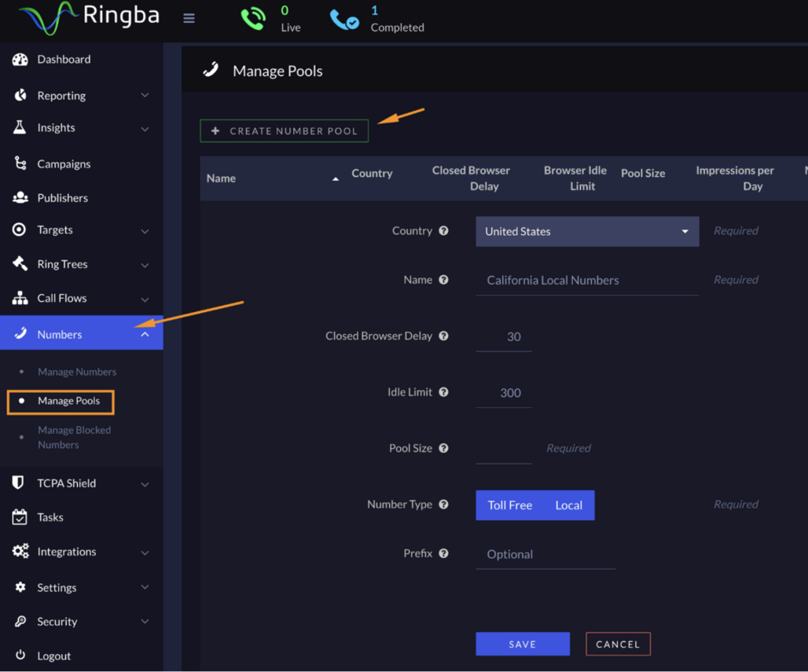The image size is (808, 672).
Task: Click the Publishers people icon
Action: [x=20, y=197]
